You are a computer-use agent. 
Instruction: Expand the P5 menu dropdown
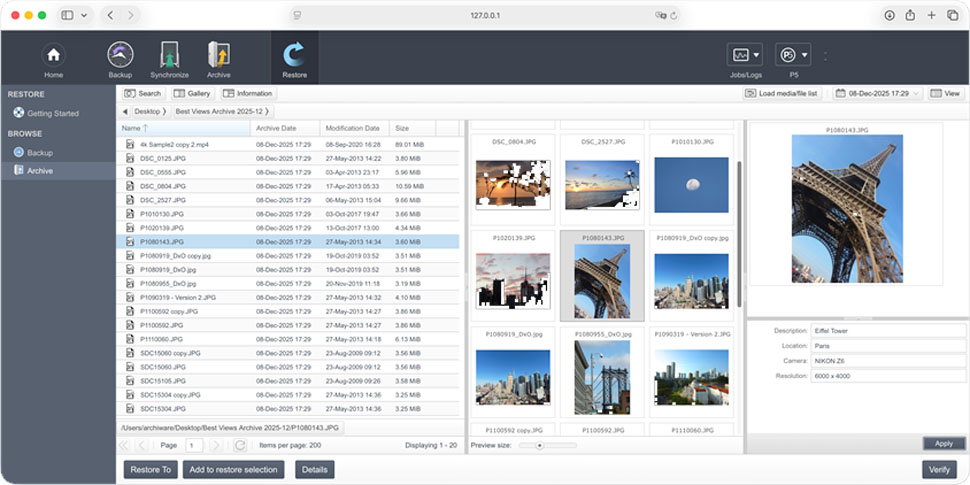click(x=793, y=55)
